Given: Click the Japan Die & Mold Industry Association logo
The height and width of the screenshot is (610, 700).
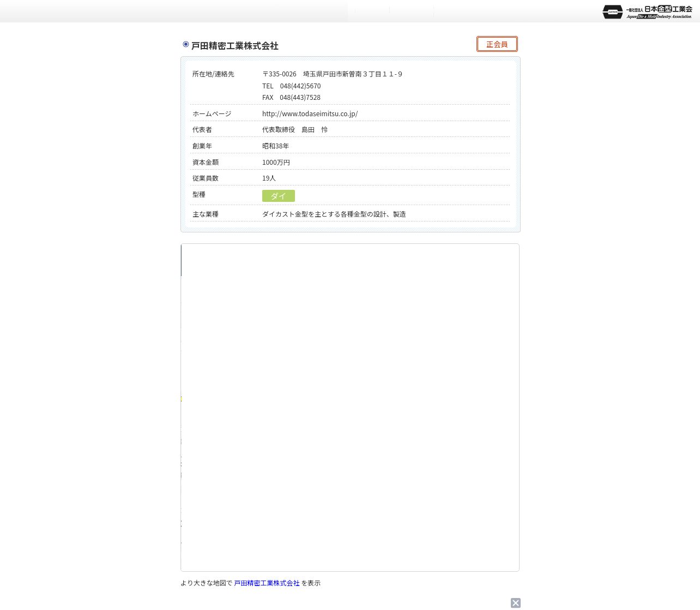Looking at the screenshot, I should [647, 11].
